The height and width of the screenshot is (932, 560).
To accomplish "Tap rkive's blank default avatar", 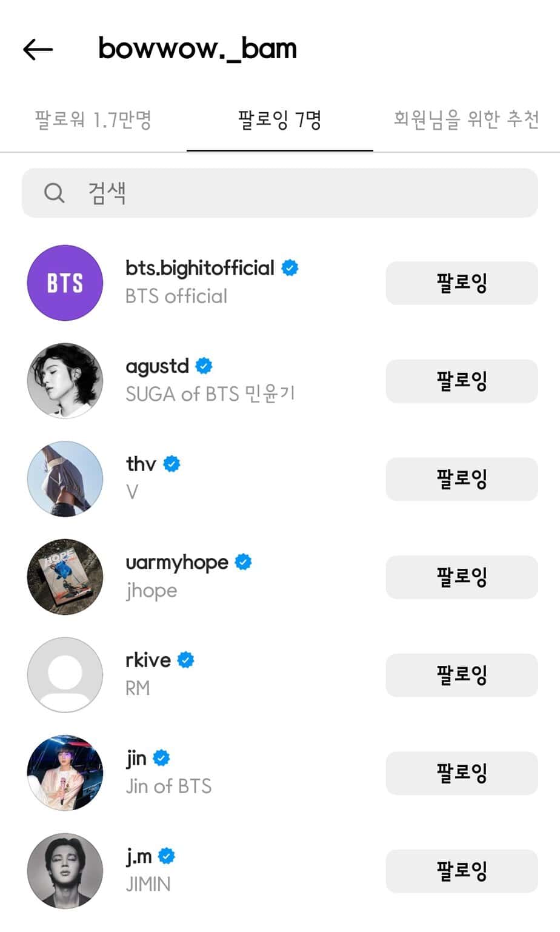I will (x=65, y=674).
